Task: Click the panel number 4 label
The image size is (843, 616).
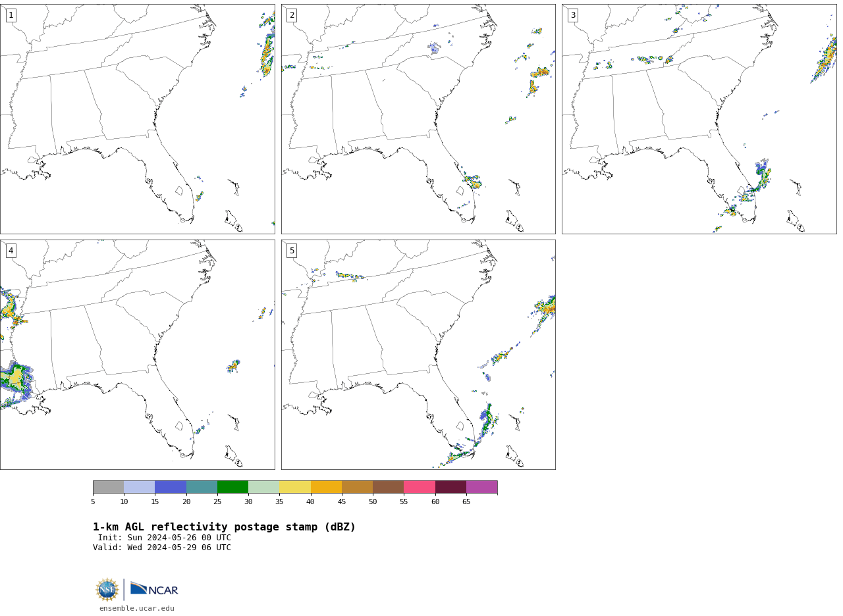Action: coord(11,251)
